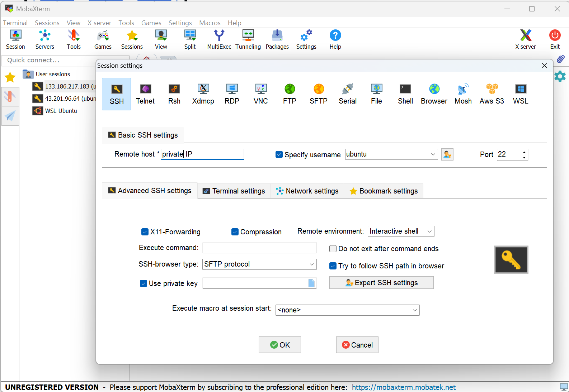Viewport: 569px width, 392px height.
Task: Choose the RDP session type
Action: pyautogui.click(x=232, y=94)
